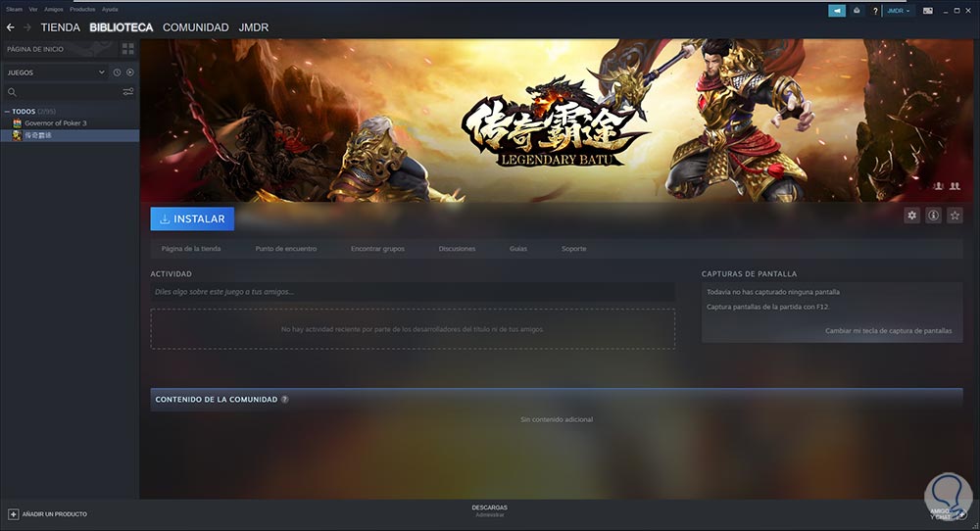Open Guías link
The width and height of the screenshot is (980, 531).
pos(518,249)
